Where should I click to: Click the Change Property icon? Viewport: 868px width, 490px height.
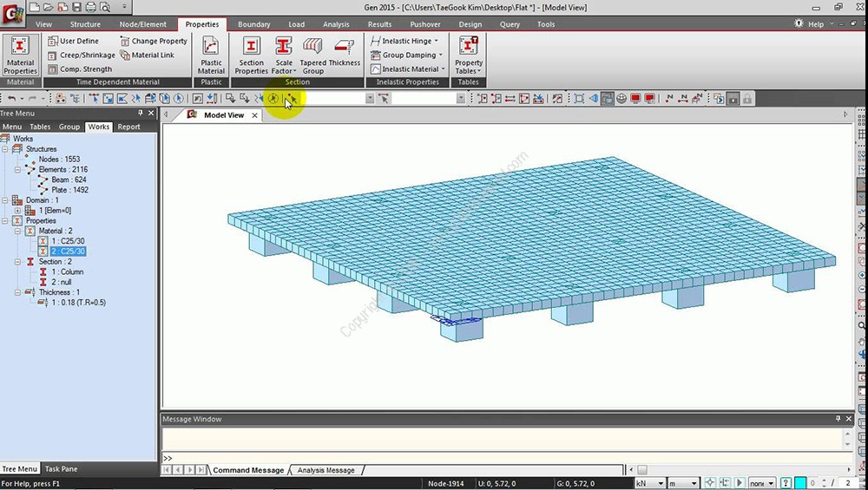click(154, 41)
